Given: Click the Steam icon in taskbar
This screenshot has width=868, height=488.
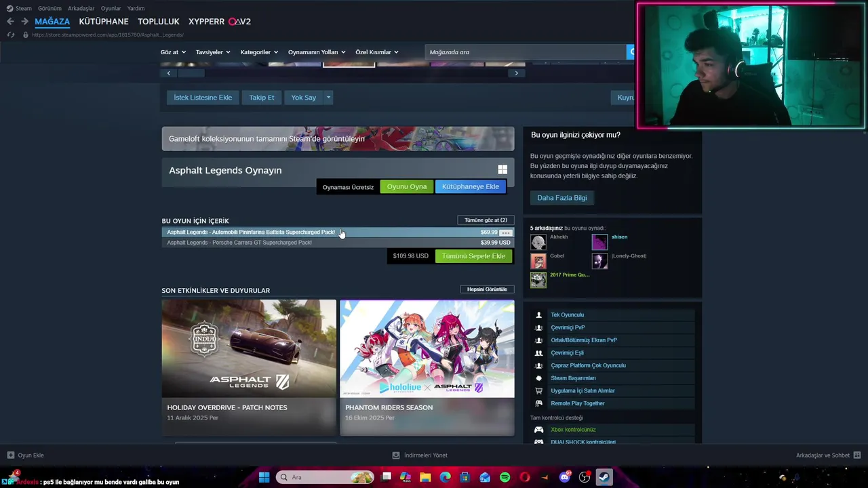Looking at the screenshot, I should pos(604,477).
